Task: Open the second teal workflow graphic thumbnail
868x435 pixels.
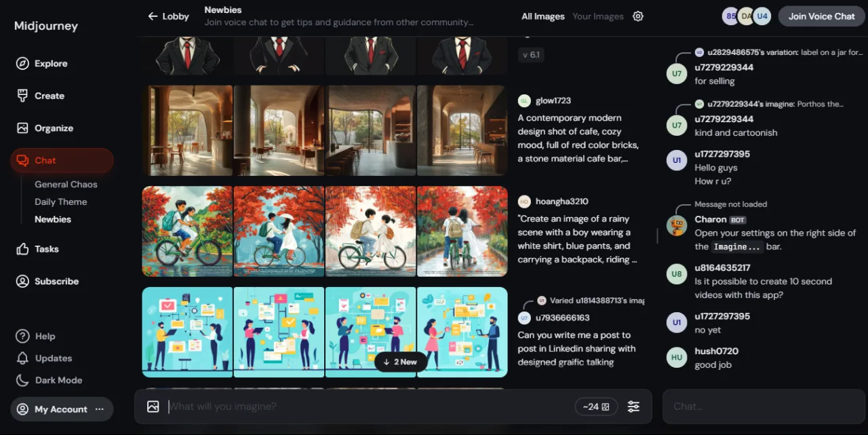Action: pyautogui.click(x=279, y=332)
